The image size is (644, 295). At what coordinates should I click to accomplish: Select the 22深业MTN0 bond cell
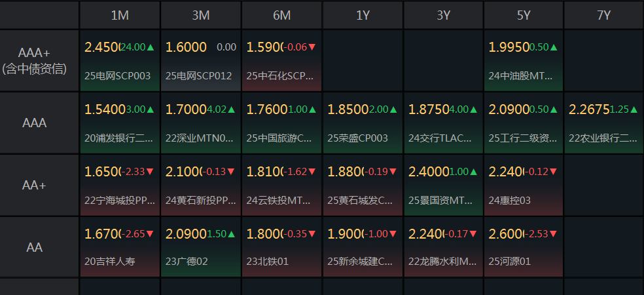point(199,138)
